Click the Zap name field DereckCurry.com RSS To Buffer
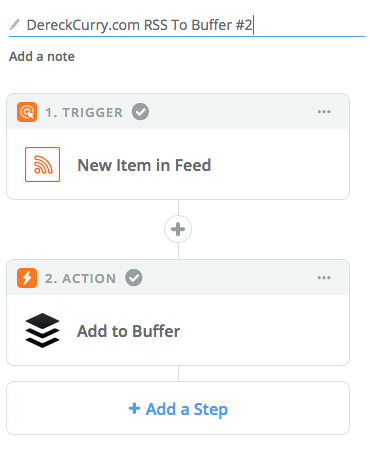This screenshot has width=370, height=451. pos(187,25)
